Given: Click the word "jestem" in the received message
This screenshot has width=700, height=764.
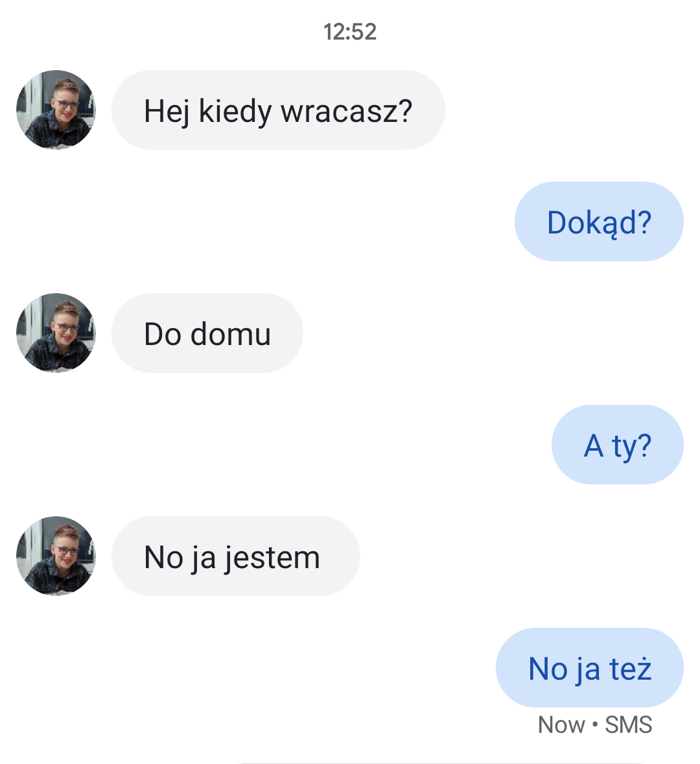Looking at the screenshot, I should coord(272,557).
